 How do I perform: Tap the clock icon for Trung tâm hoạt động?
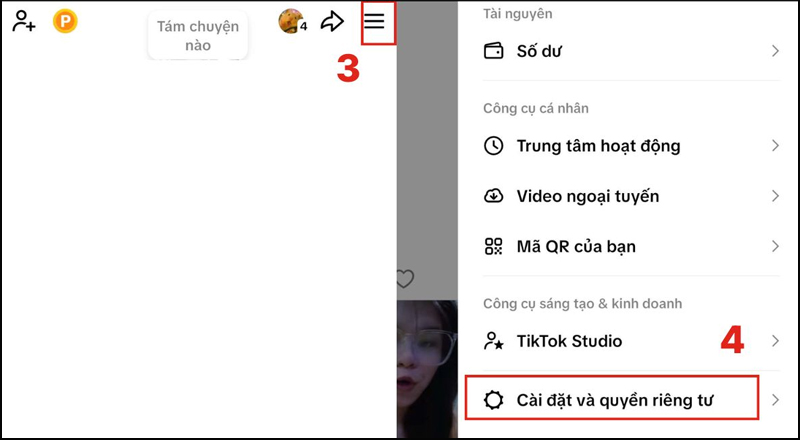coord(493,146)
